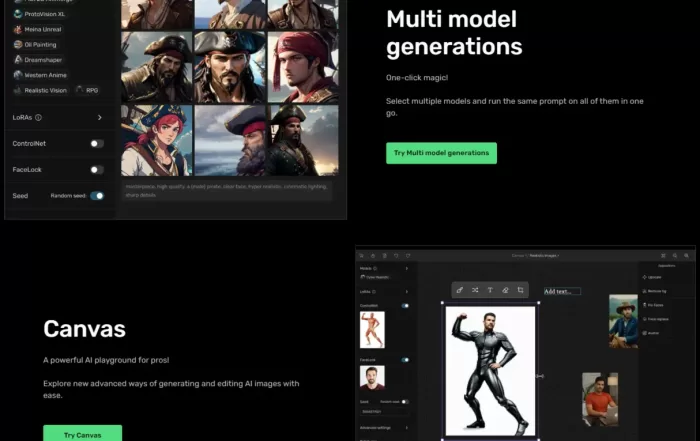Screen dimensions: 700x441
Task: Click the Add text box on canvas
Action: coord(562,291)
